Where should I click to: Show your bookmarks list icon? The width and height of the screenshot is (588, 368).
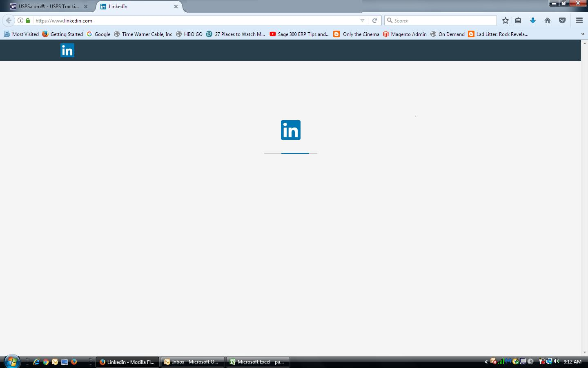[x=518, y=20]
